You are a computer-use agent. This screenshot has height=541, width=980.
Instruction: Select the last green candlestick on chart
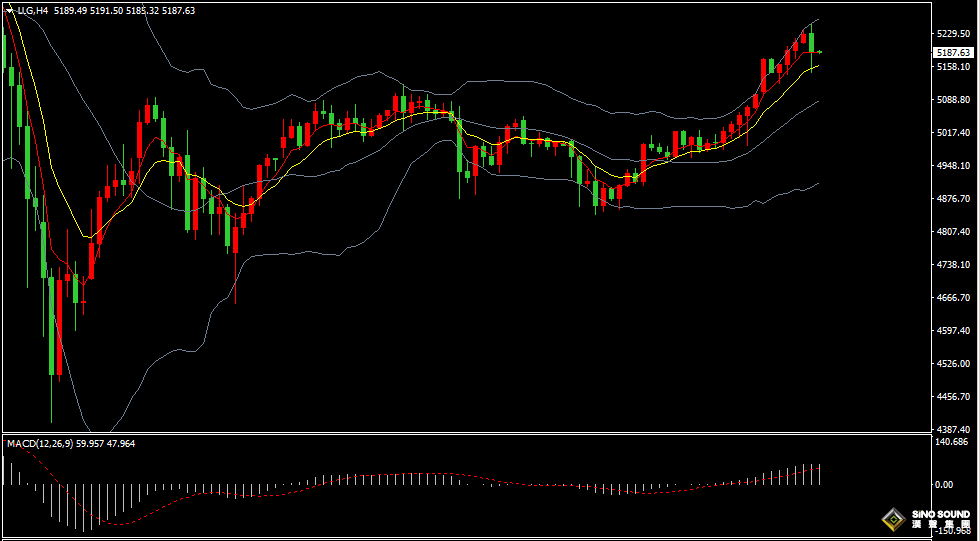[812, 42]
